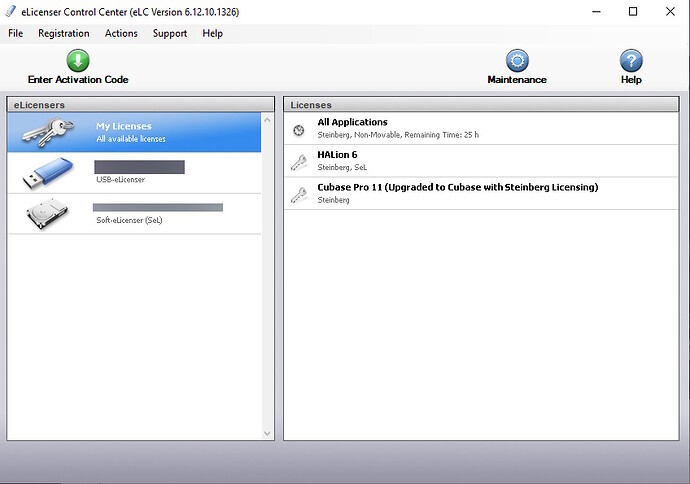Open the Actions menu

click(x=121, y=33)
